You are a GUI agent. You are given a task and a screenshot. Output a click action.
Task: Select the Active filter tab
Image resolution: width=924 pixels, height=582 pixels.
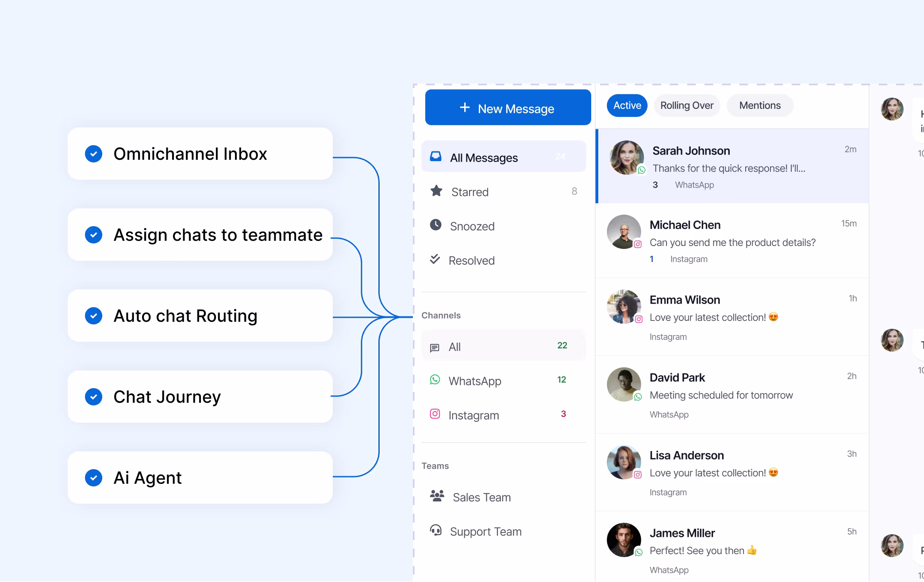[x=627, y=106]
